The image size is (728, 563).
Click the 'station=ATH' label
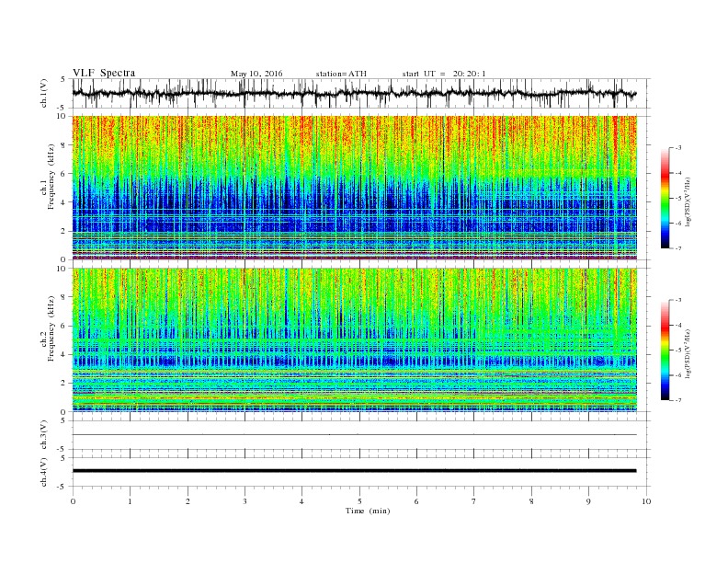click(x=341, y=74)
